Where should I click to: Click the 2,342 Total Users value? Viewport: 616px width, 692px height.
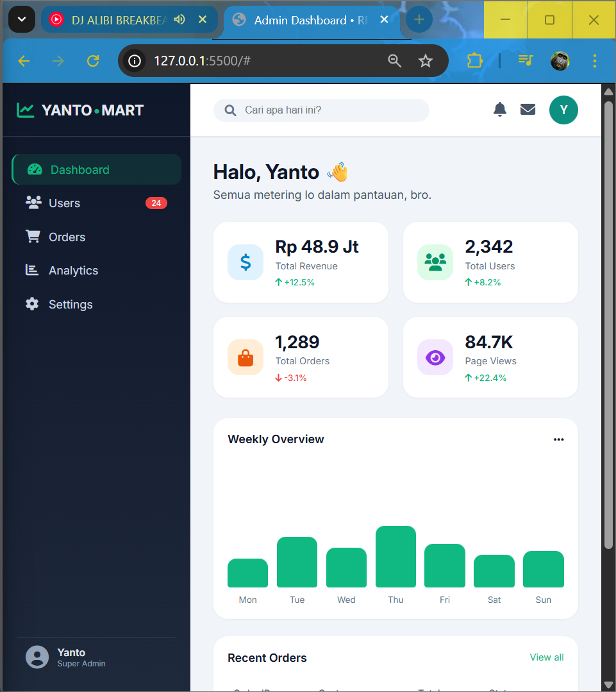click(489, 247)
